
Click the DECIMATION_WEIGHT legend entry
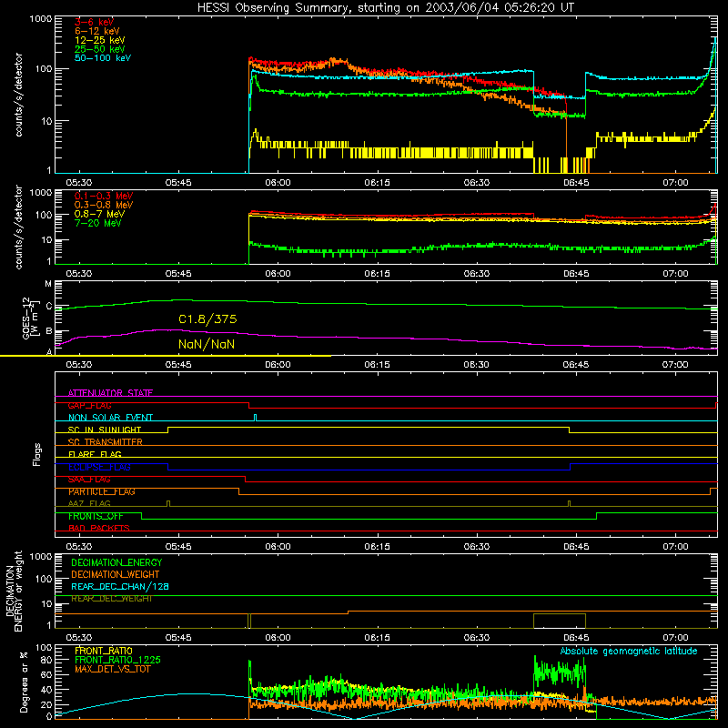click(x=116, y=574)
